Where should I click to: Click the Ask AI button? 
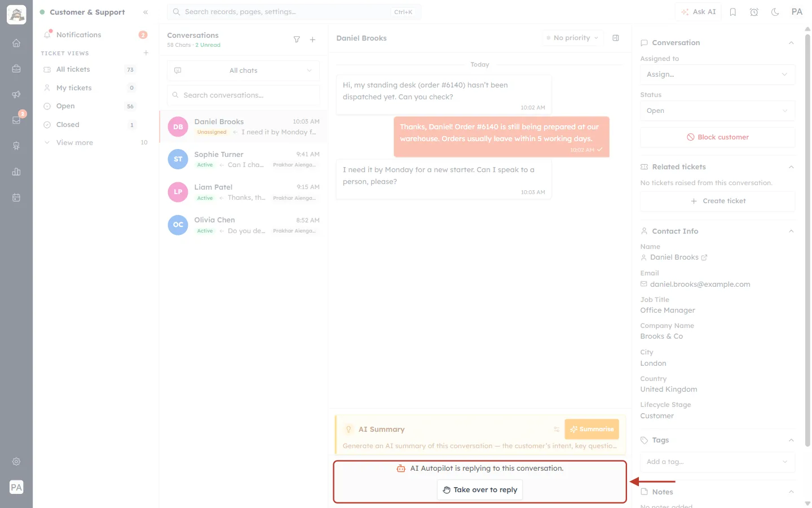pyautogui.click(x=698, y=12)
